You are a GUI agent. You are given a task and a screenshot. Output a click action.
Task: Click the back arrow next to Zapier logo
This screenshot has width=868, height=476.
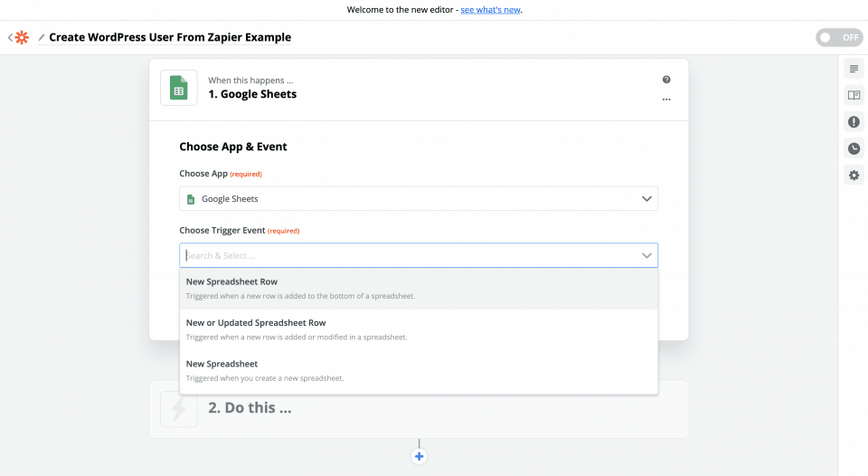pyautogui.click(x=10, y=37)
